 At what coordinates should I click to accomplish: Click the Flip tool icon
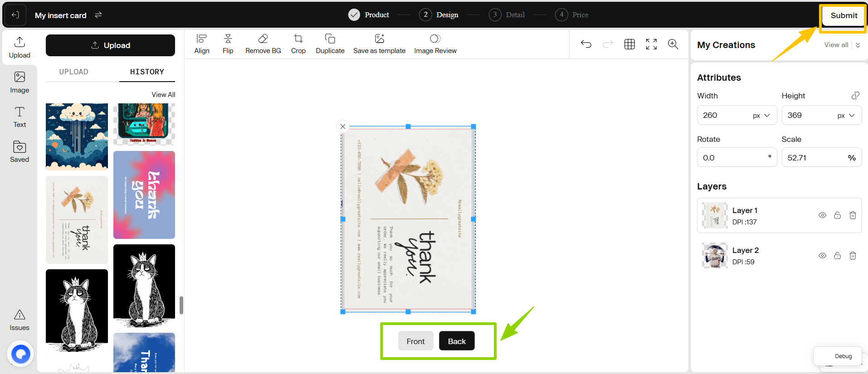[228, 39]
